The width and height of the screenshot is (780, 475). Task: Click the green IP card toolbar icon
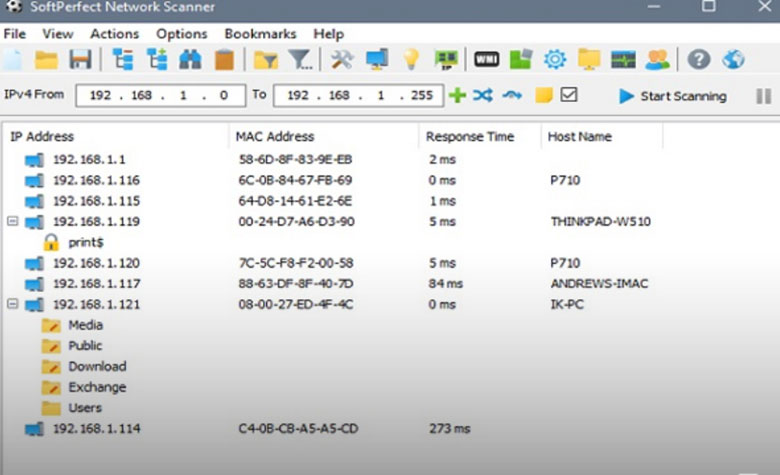coord(446,60)
